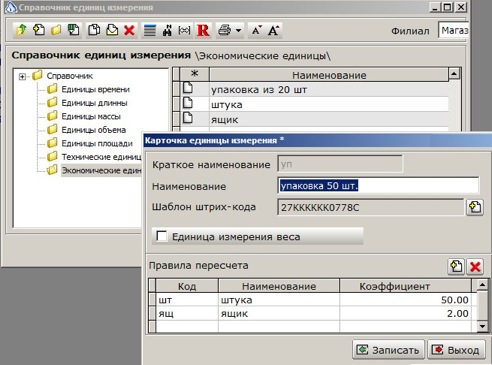Click the Выход button
This screenshot has height=365, width=492.
[x=456, y=350]
